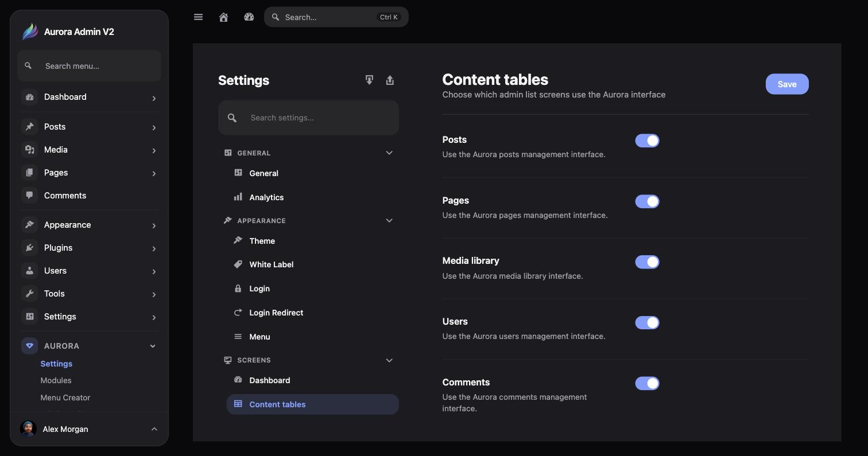This screenshot has height=456, width=868.
Task: Switch off the Users interface toggle
Action: coord(647,322)
